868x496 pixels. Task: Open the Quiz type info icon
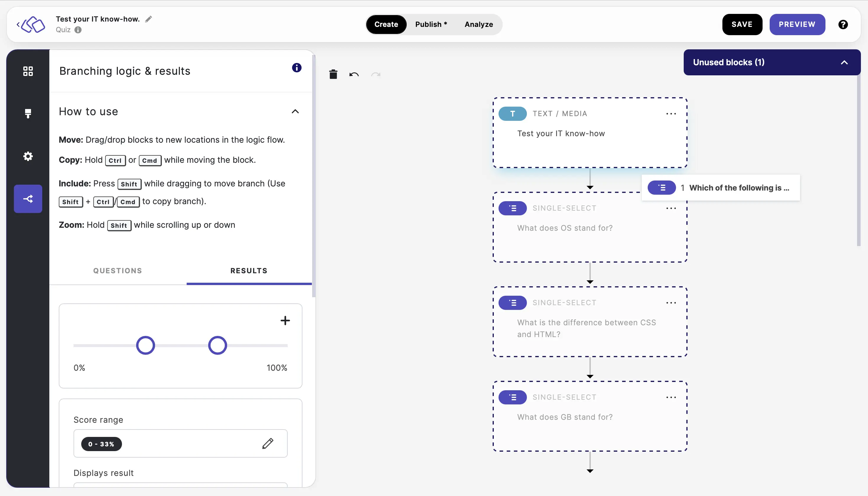pos(78,30)
